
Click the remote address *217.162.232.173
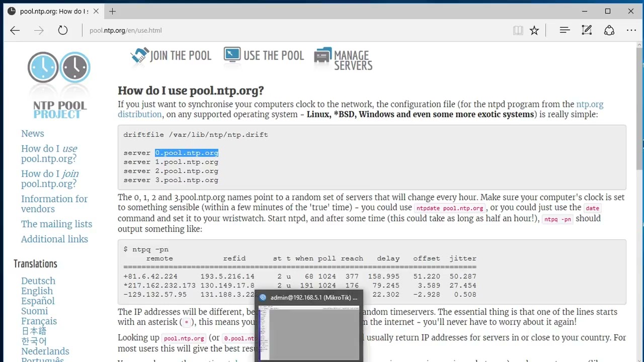coord(159,286)
